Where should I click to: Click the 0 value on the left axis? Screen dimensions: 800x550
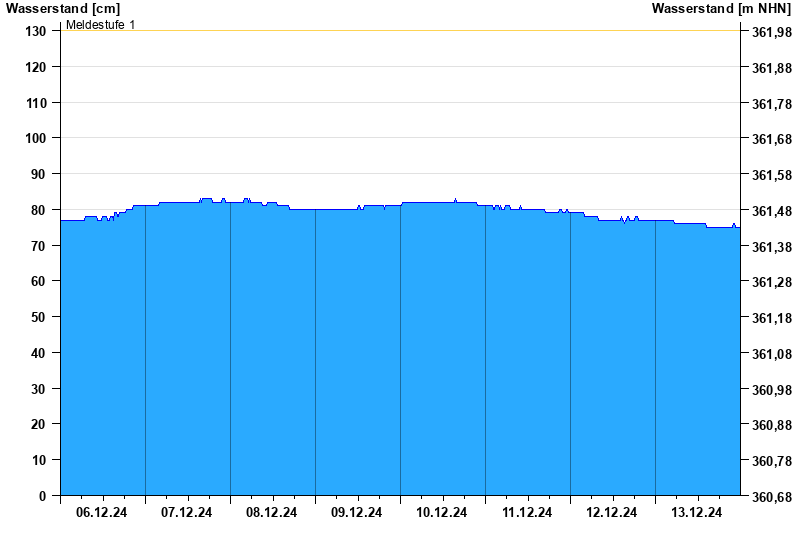point(42,496)
